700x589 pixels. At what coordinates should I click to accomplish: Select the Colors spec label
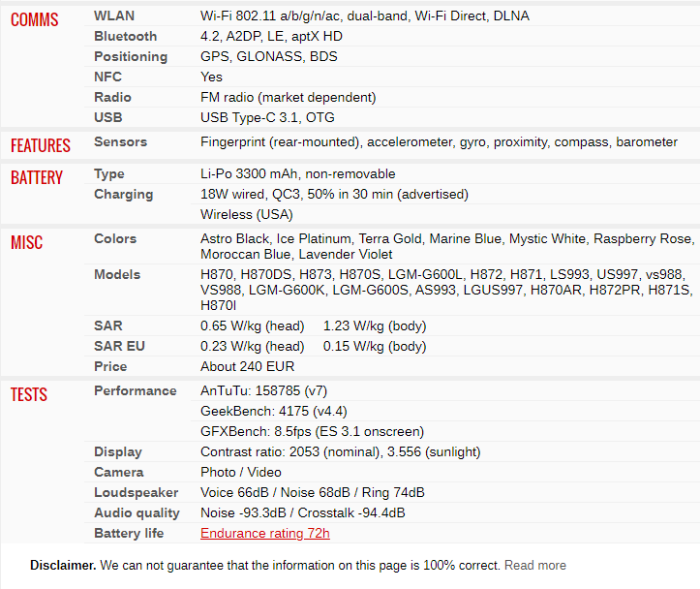click(x=115, y=239)
